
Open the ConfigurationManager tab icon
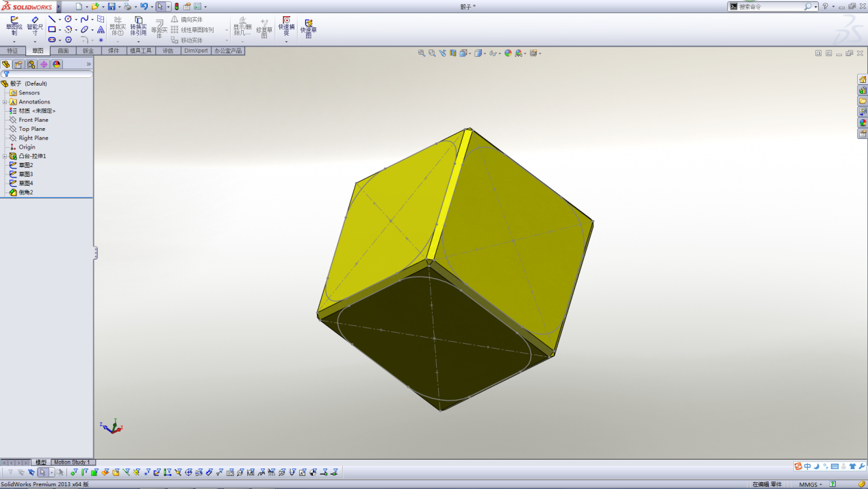click(31, 64)
